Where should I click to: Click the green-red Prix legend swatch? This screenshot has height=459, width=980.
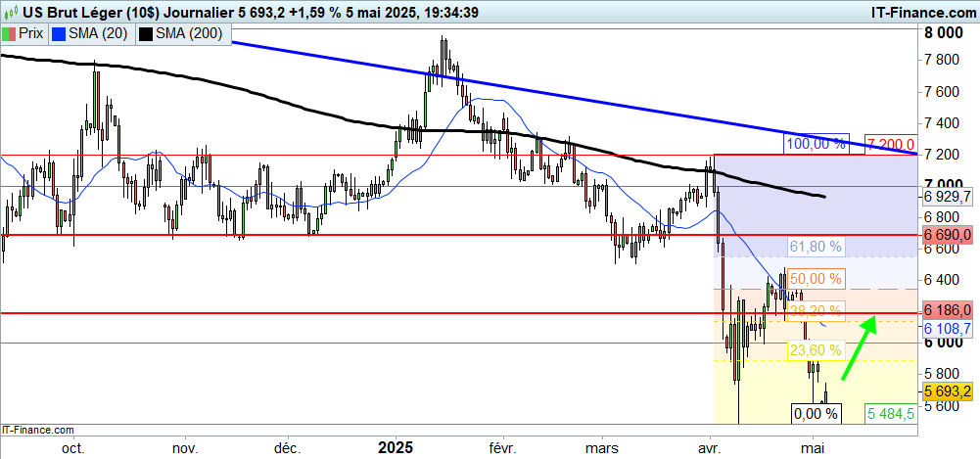click(9, 33)
